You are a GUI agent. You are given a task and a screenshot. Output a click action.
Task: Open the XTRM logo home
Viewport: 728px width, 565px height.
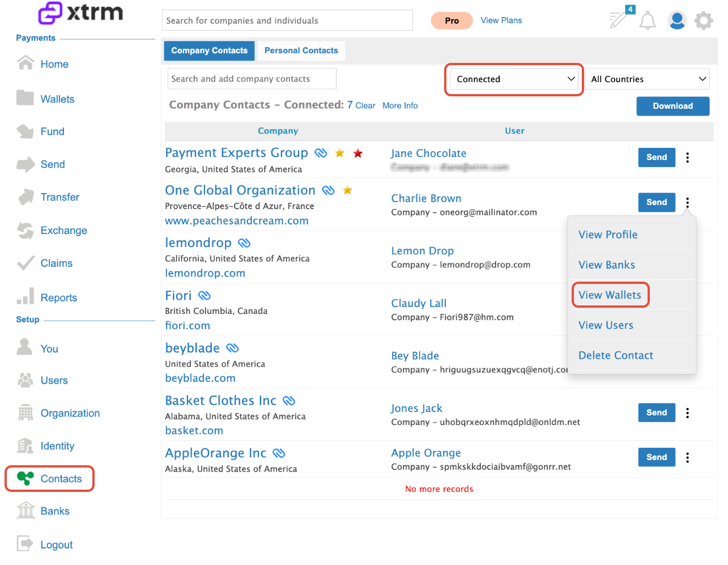point(80,12)
